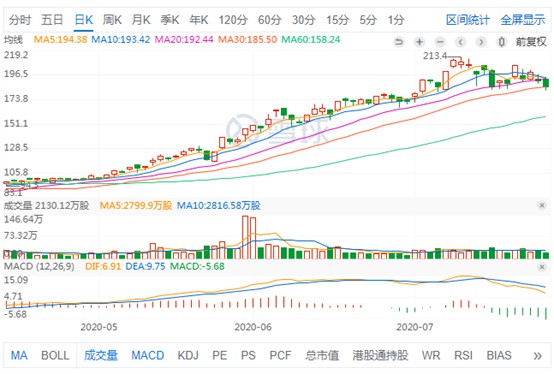Toggle the WR indicator
The height and width of the screenshot is (374, 554).
pos(431,355)
